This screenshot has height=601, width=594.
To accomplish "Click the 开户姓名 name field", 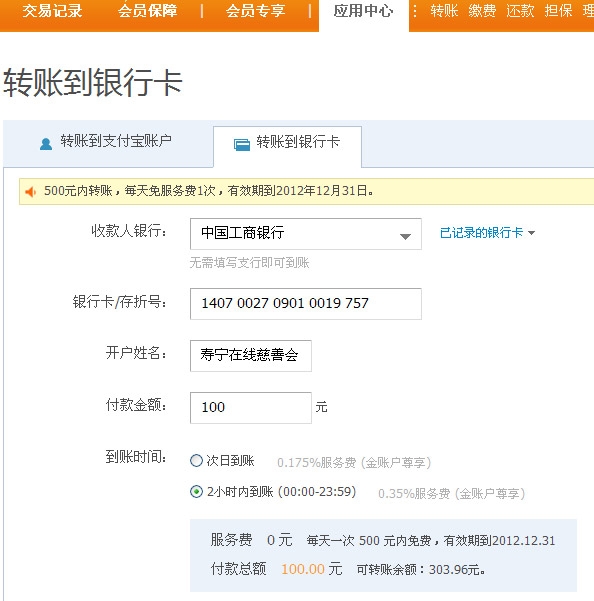I will [x=251, y=356].
